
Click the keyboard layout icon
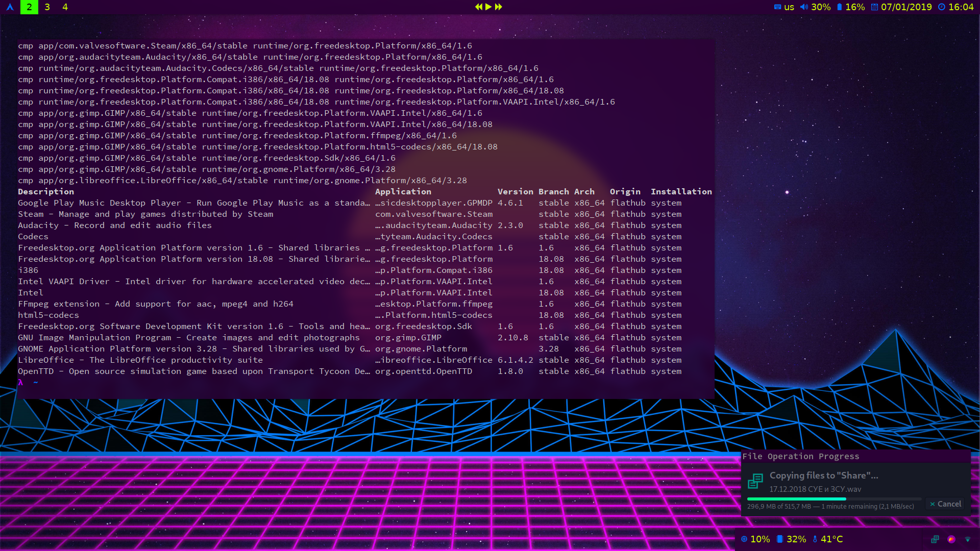777,7
